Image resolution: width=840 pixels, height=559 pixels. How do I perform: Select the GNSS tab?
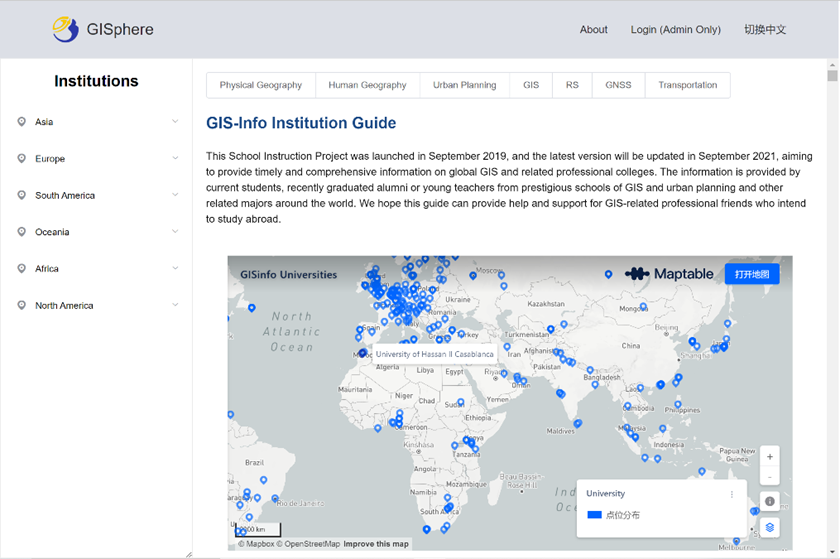[x=618, y=85]
